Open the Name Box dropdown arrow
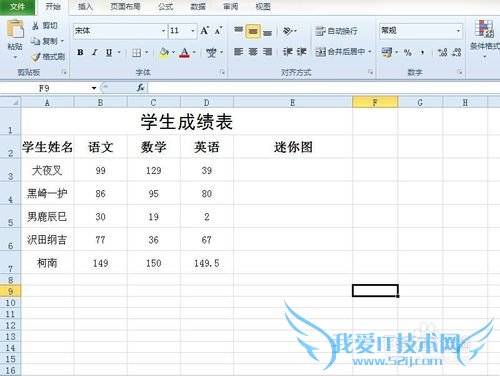The height and width of the screenshot is (376, 500). pyautogui.click(x=94, y=88)
